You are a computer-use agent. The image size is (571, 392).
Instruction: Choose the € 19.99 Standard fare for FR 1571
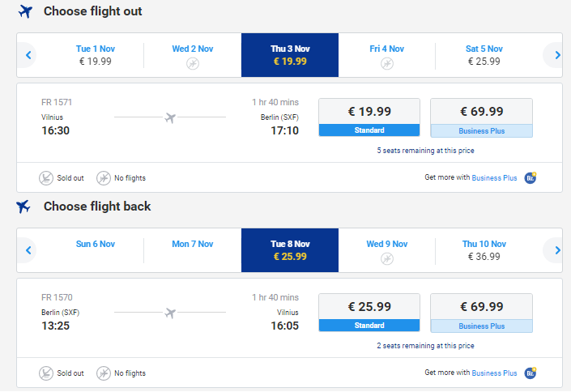(369, 117)
